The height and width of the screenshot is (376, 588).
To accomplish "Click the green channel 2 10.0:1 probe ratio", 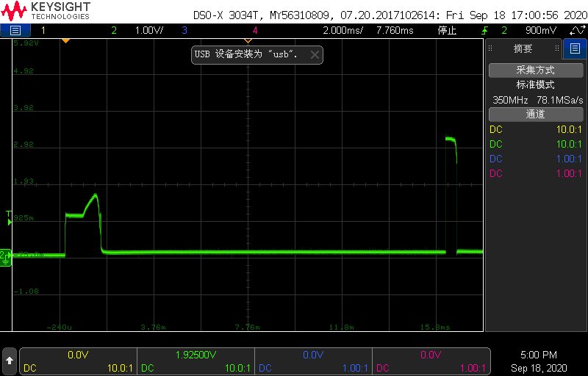I will [569, 144].
